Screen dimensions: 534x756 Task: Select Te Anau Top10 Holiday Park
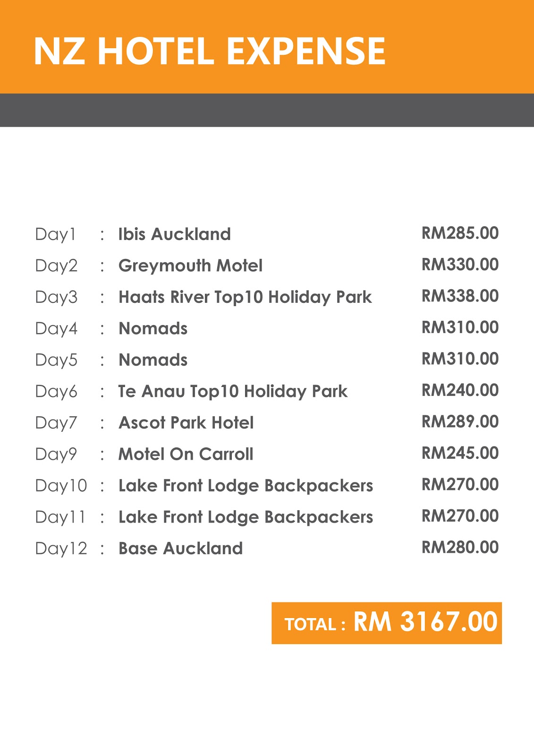click(233, 392)
